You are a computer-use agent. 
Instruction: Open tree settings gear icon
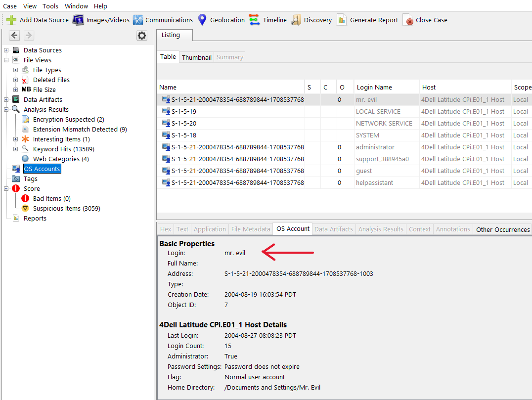[x=142, y=36]
